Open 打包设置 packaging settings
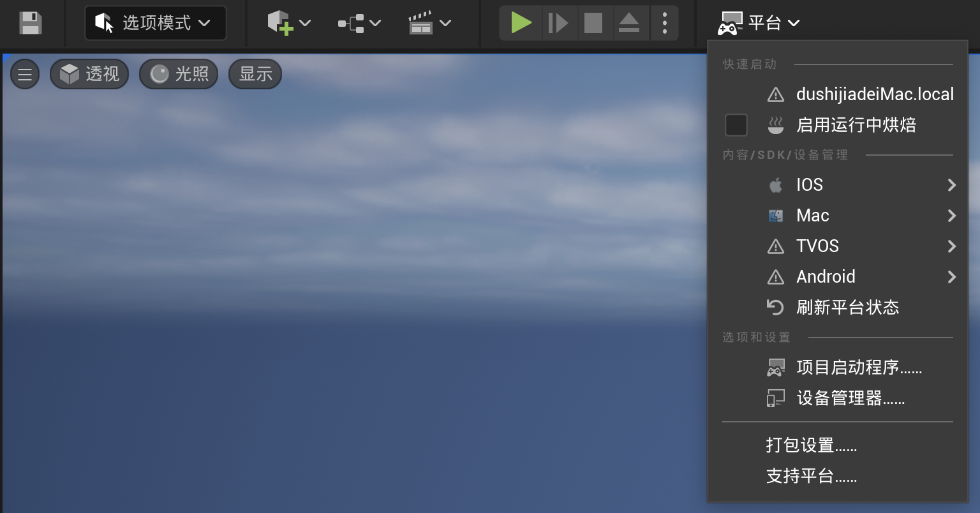The height and width of the screenshot is (513, 980). tap(811, 445)
